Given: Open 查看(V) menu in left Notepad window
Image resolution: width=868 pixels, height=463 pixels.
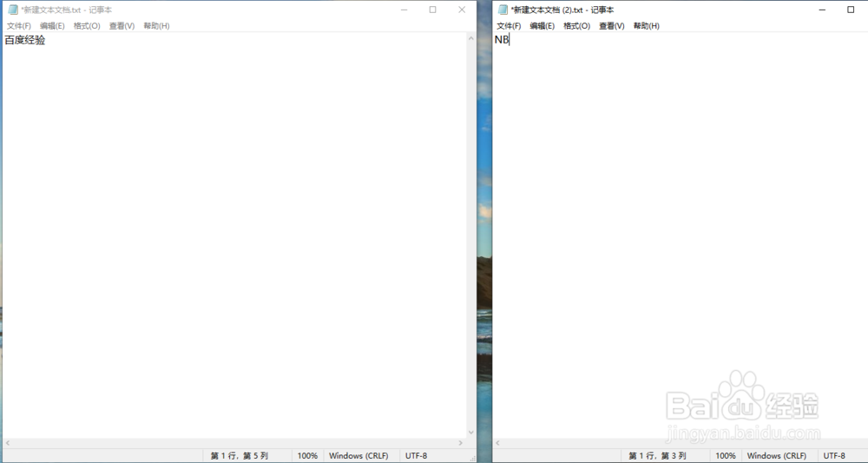Looking at the screenshot, I should click(x=122, y=26).
